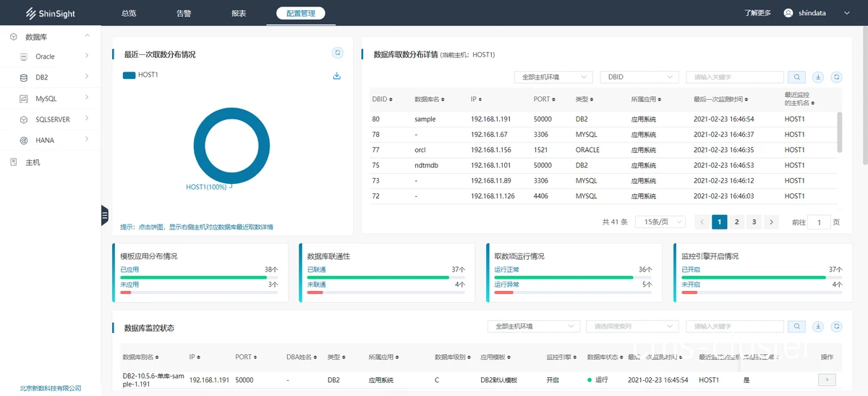Open the DBID search field dropdown

point(639,77)
